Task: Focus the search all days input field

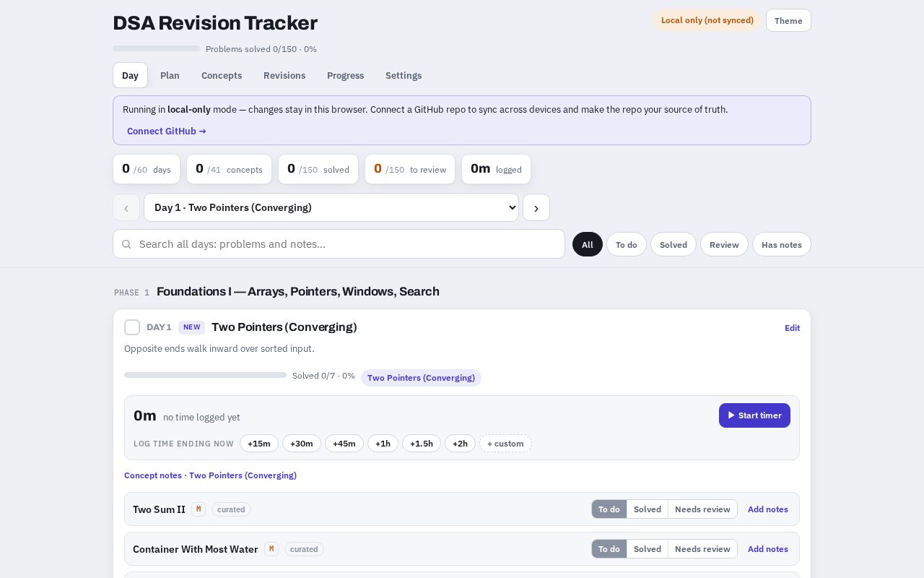Action: click(339, 244)
